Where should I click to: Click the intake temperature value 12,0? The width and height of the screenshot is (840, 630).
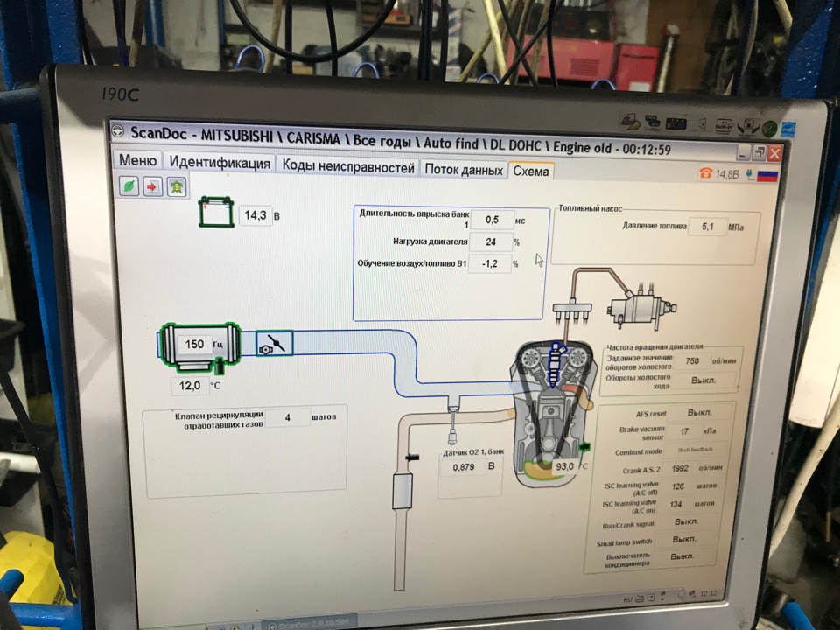click(x=190, y=385)
